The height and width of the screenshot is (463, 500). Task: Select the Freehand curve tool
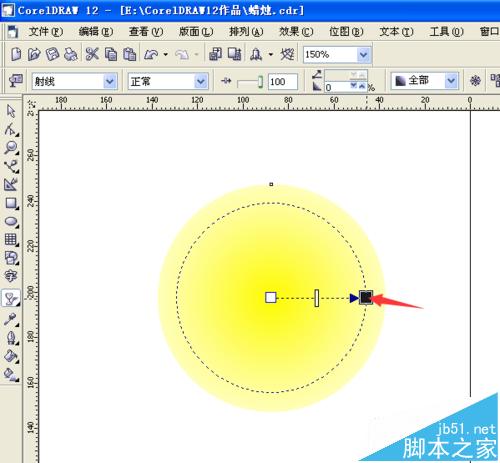11,166
